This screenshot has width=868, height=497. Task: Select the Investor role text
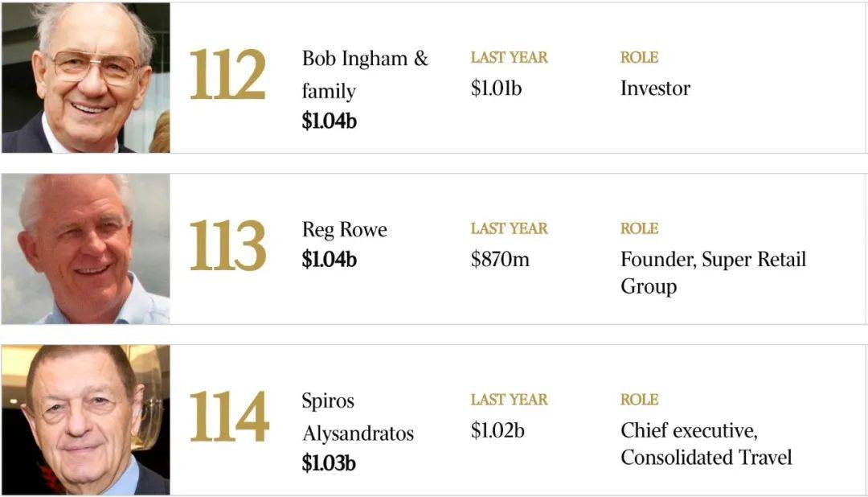(656, 88)
